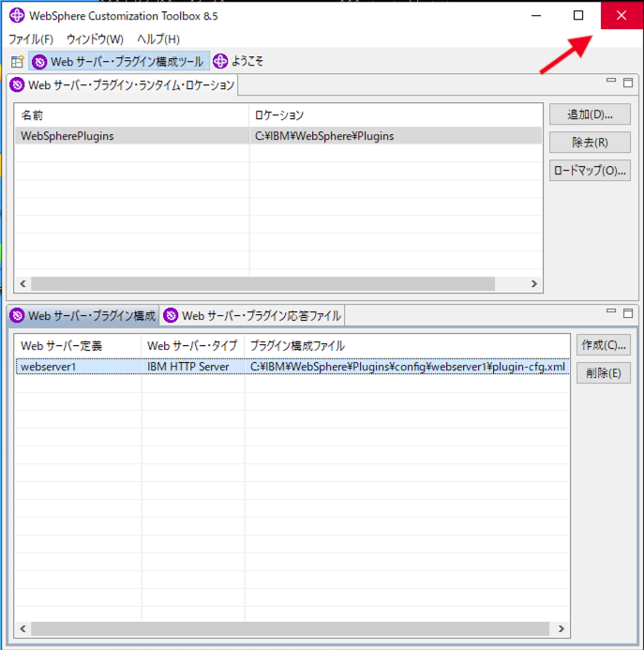Maximize the runtime location panel
The image size is (644, 650).
(628, 83)
